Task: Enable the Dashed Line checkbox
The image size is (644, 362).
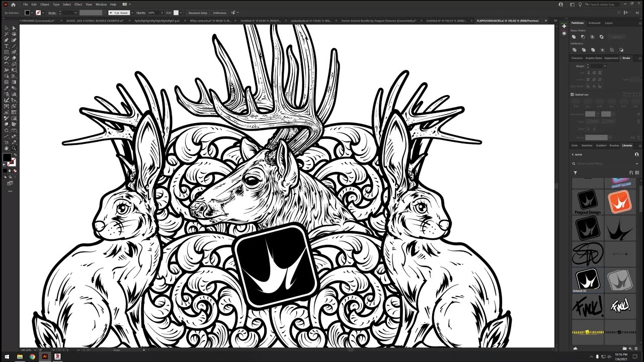Action: point(572,95)
